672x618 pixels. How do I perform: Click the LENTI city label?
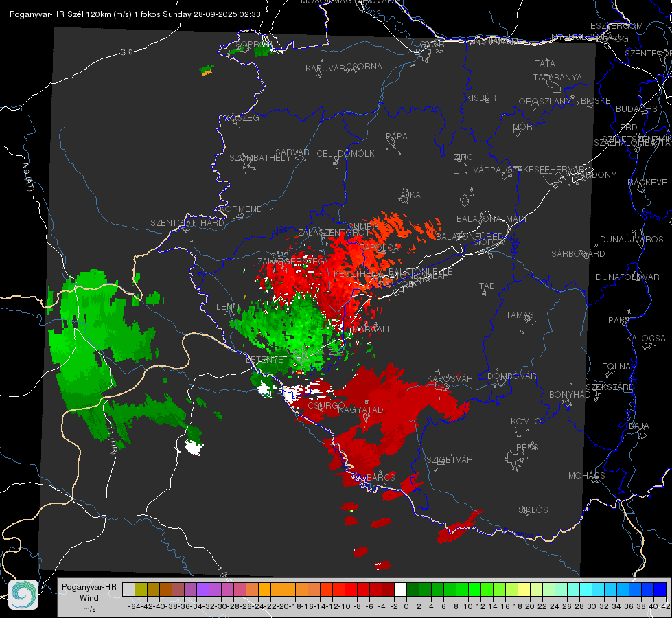[x=228, y=307]
